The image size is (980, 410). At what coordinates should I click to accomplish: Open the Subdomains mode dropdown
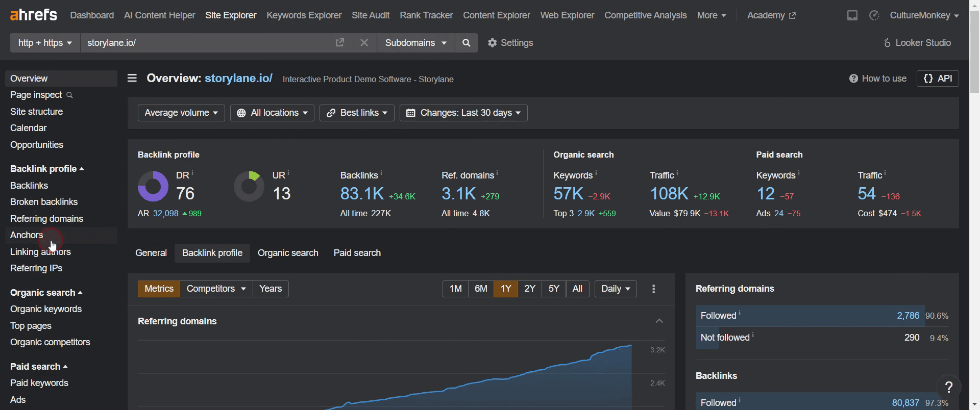point(415,43)
